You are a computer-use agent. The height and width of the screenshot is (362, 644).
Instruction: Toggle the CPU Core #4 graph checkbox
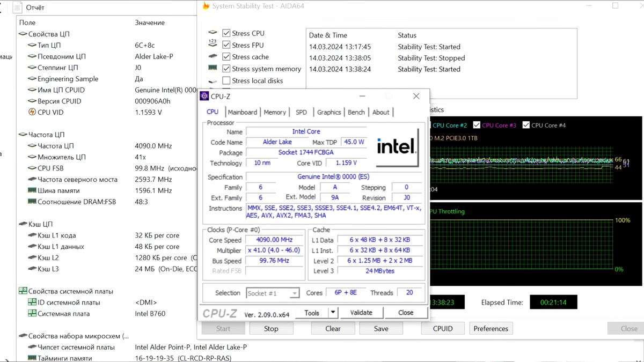[526, 125]
